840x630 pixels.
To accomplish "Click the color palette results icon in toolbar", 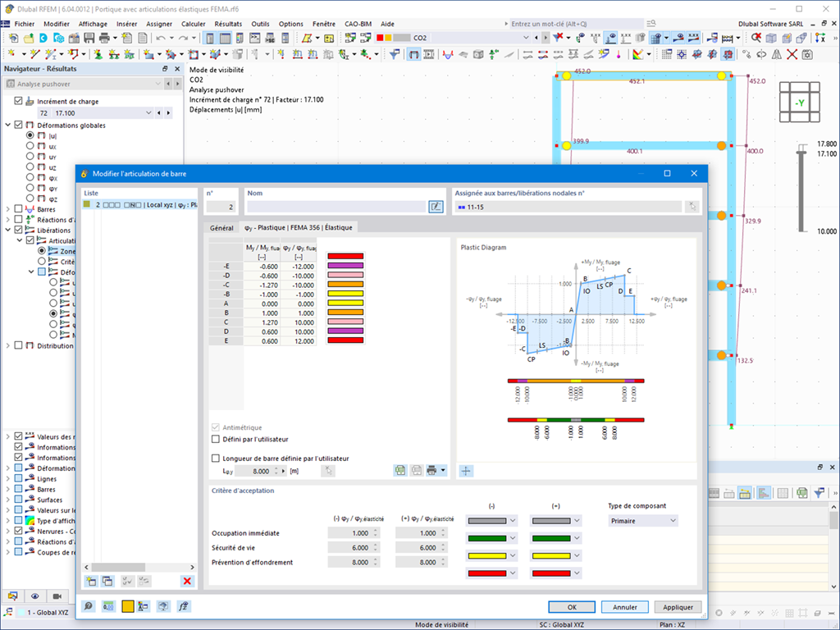I will pyautogui.click(x=637, y=54).
